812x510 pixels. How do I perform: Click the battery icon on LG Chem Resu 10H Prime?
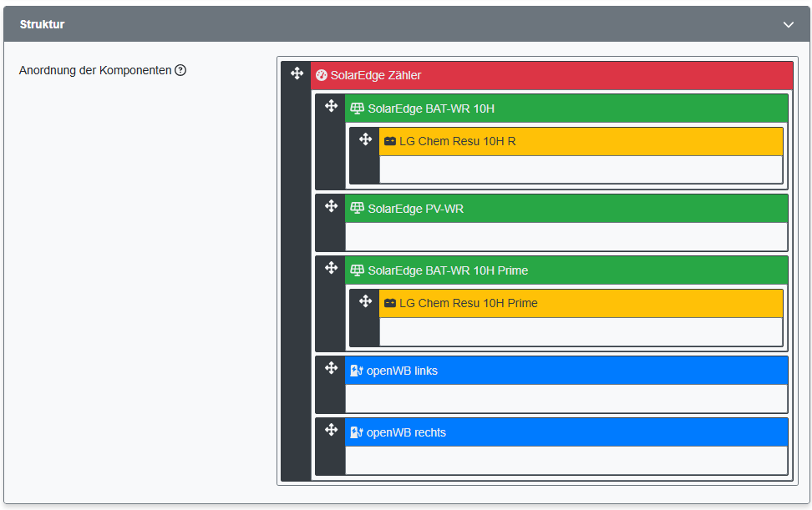390,303
